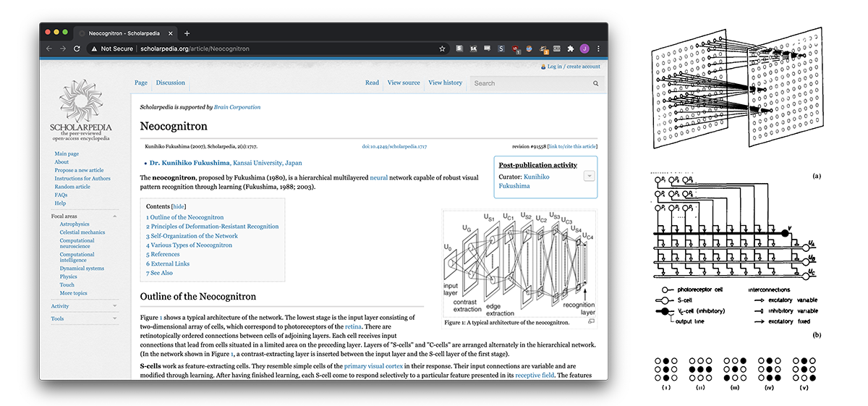Switch to the Discussion tab
The height and width of the screenshot is (406, 868).
(171, 83)
